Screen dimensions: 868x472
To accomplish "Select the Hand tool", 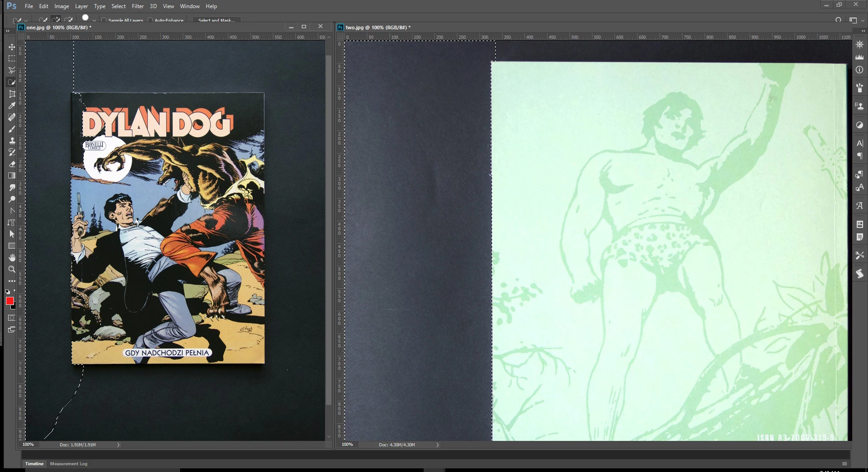I will click(12, 258).
